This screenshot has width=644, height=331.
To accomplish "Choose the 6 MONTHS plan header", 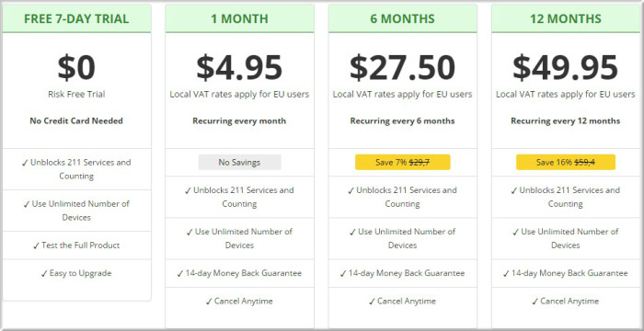I will pyautogui.click(x=403, y=18).
